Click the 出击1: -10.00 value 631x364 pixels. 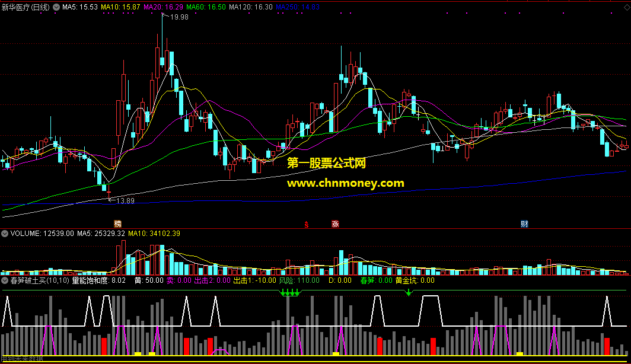pos(255,280)
